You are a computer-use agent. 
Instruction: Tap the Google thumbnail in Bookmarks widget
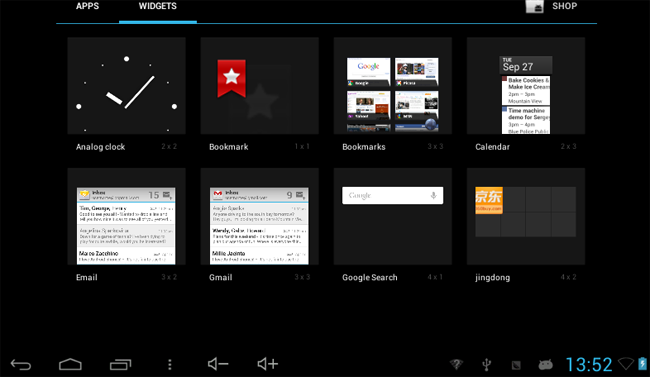click(x=369, y=72)
